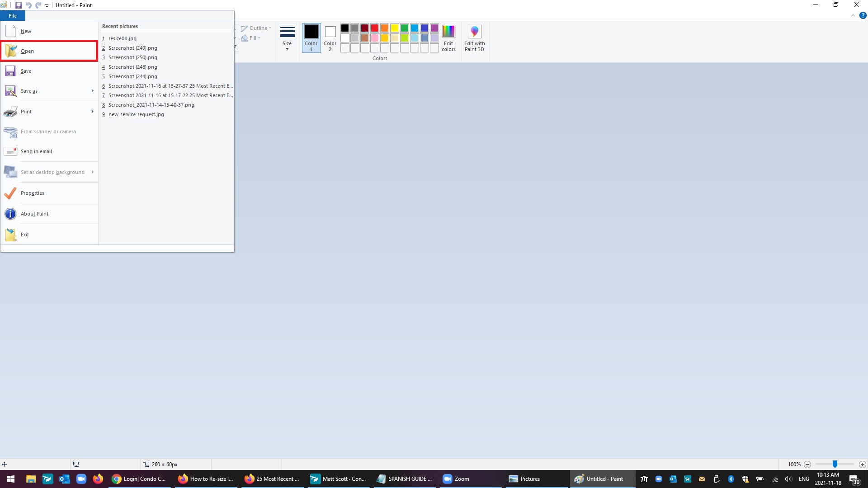Click the Save as icon in File menu
This screenshot has width=868, height=488.
(x=10, y=91)
